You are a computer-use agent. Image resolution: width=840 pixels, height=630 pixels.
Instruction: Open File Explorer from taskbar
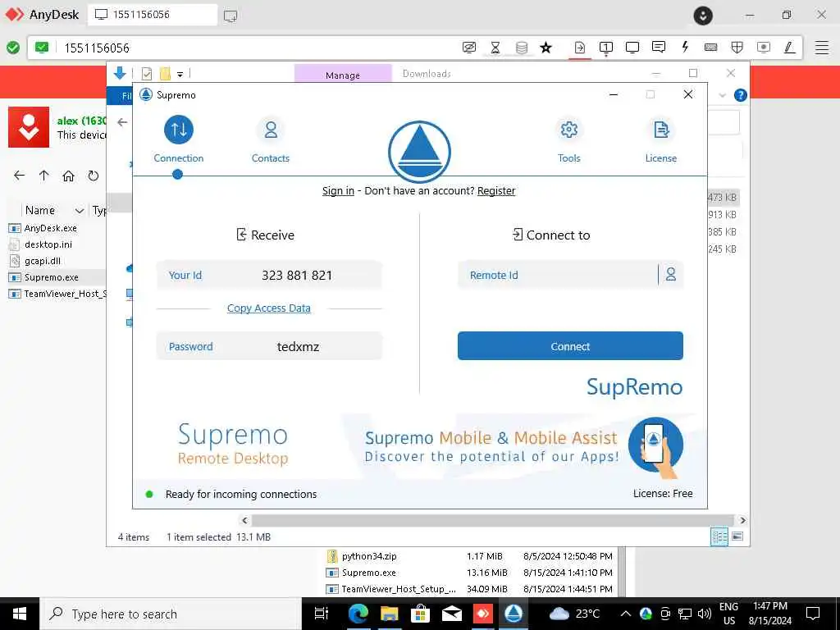pyautogui.click(x=390, y=614)
